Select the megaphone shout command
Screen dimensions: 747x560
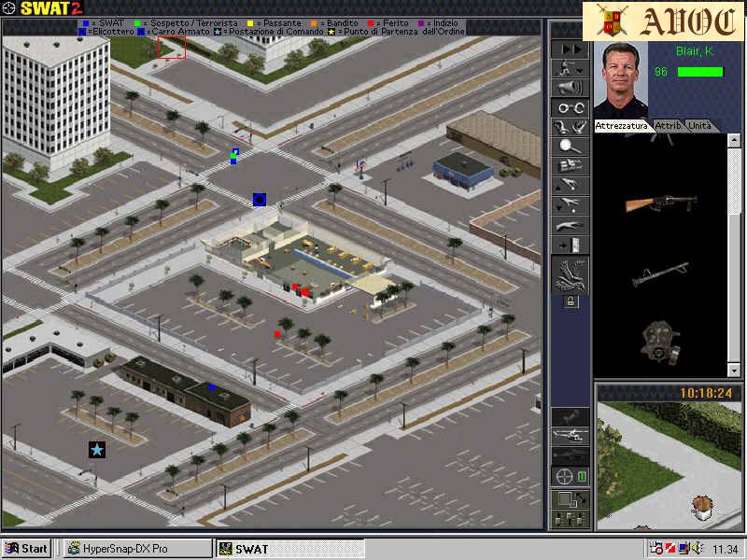[570, 88]
